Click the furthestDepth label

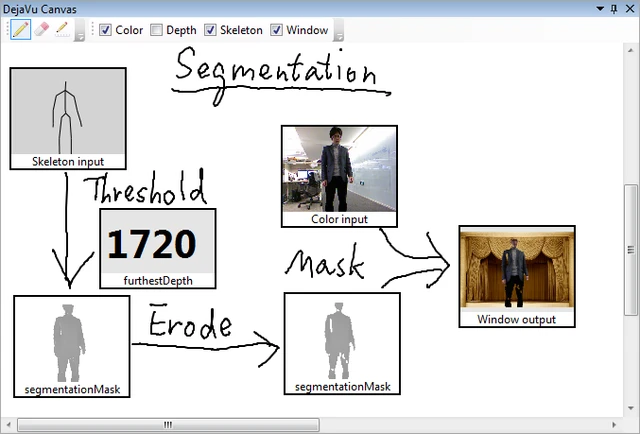(x=158, y=281)
